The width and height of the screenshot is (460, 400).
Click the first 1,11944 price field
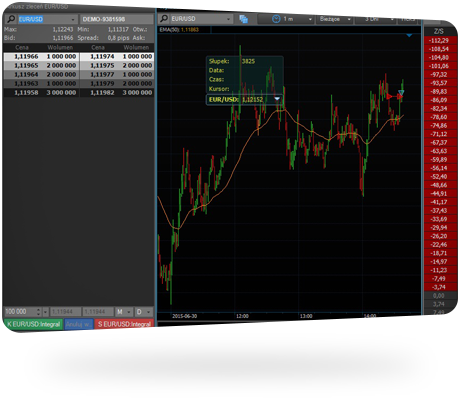66,312
